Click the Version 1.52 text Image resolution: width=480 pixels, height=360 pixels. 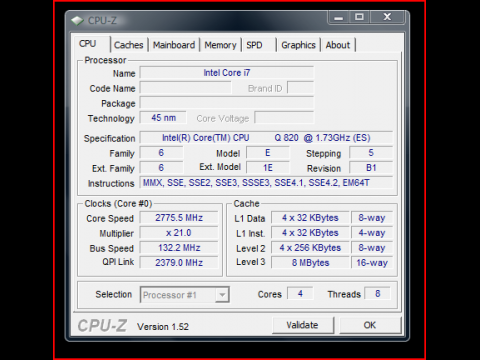(163, 327)
